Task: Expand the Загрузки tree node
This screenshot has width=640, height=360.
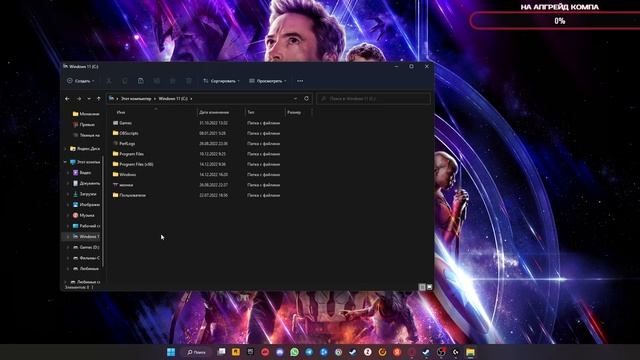Action: coord(68,194)
